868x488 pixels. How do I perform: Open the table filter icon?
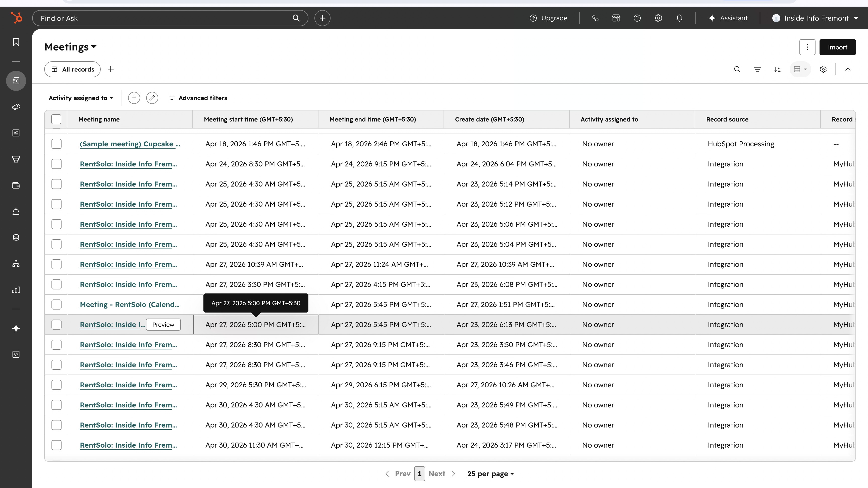pyautogui.click(x=757, y=69)
